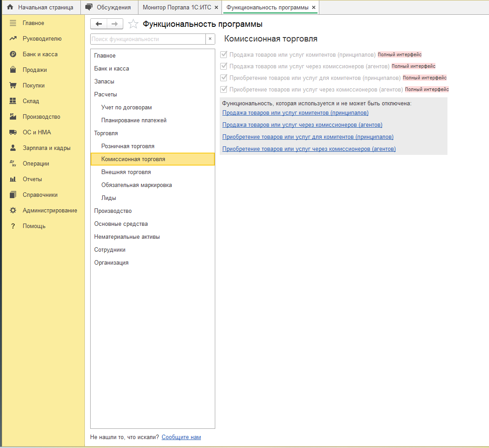Select Нематериальные активы list item

point(152,237)
